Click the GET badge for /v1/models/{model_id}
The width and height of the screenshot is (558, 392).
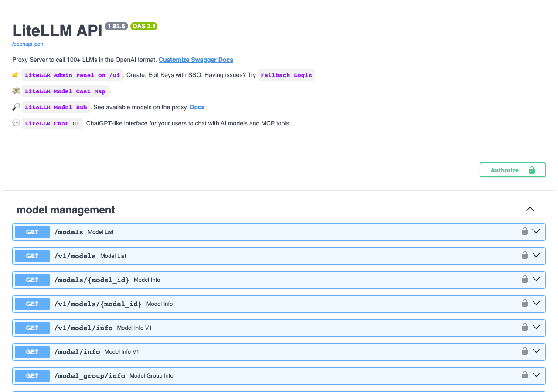coord(32,304)
